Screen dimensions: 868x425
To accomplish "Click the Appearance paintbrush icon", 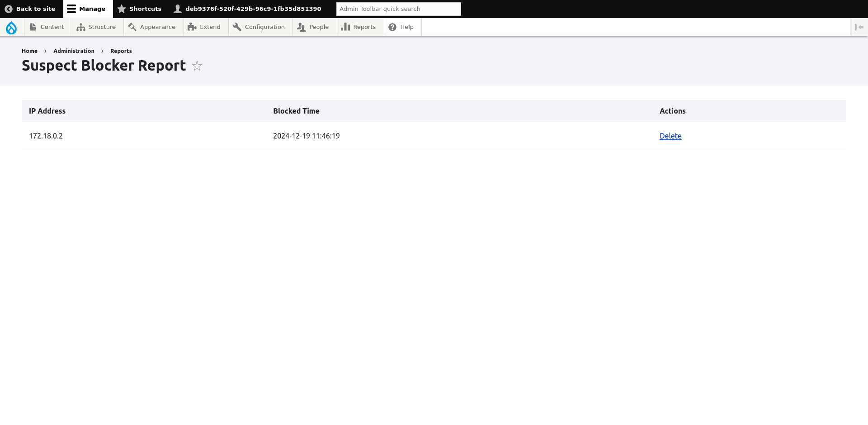I will pos(132,27).
